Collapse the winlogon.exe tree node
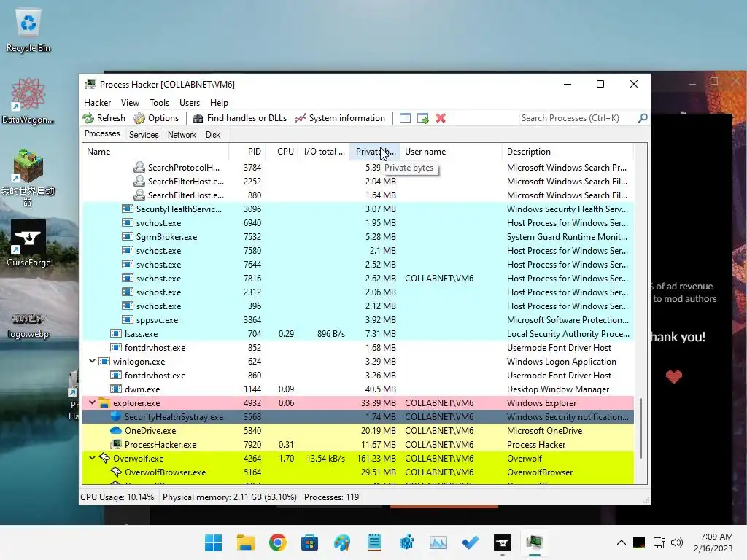 93,362
